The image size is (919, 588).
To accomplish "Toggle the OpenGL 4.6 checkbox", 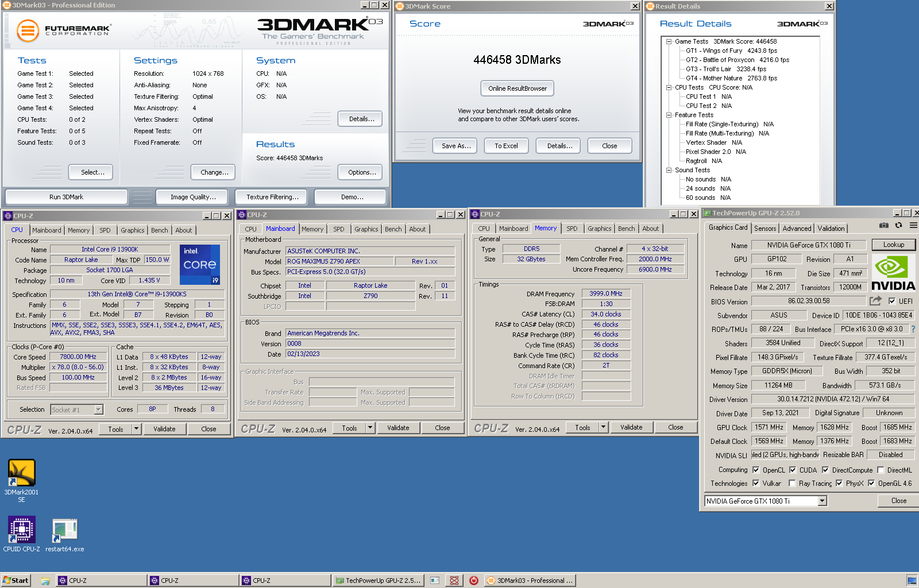I will (871, 483).
